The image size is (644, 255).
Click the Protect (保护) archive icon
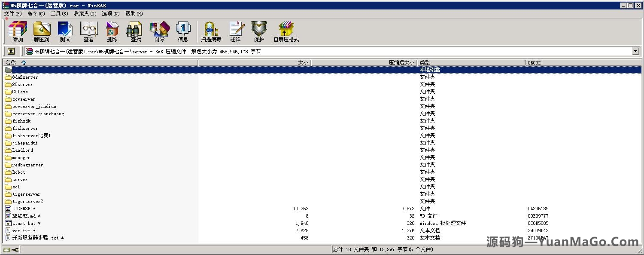(x=259, y=31)
